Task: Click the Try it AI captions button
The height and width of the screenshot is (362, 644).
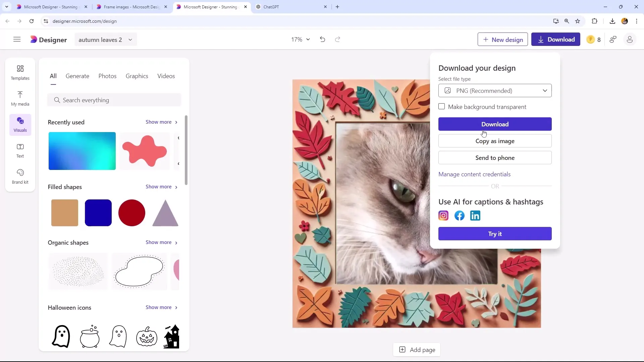Action: 495,233
